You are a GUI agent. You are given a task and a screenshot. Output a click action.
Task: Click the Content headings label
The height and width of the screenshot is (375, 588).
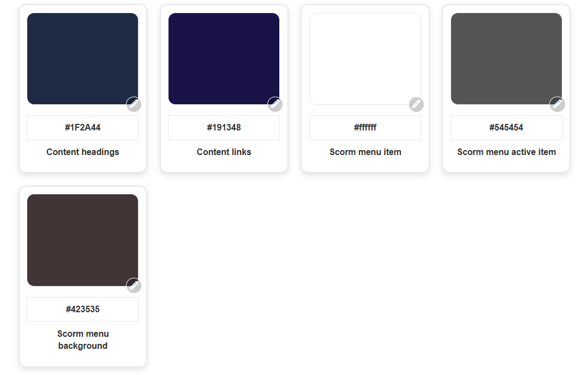tap(82, 152)
